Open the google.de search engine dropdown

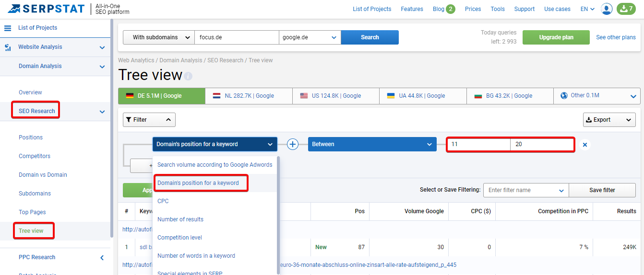(310, 37)
